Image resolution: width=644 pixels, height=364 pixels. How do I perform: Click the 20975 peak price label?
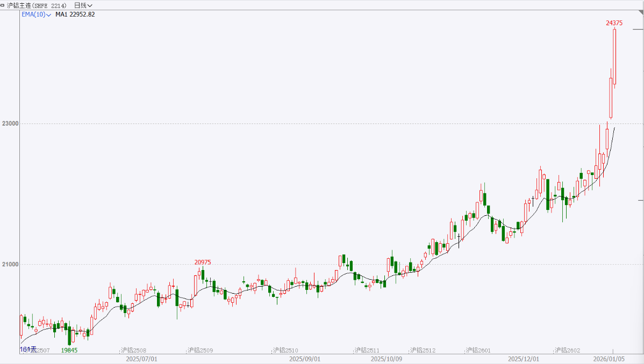(x=203, y=262)
